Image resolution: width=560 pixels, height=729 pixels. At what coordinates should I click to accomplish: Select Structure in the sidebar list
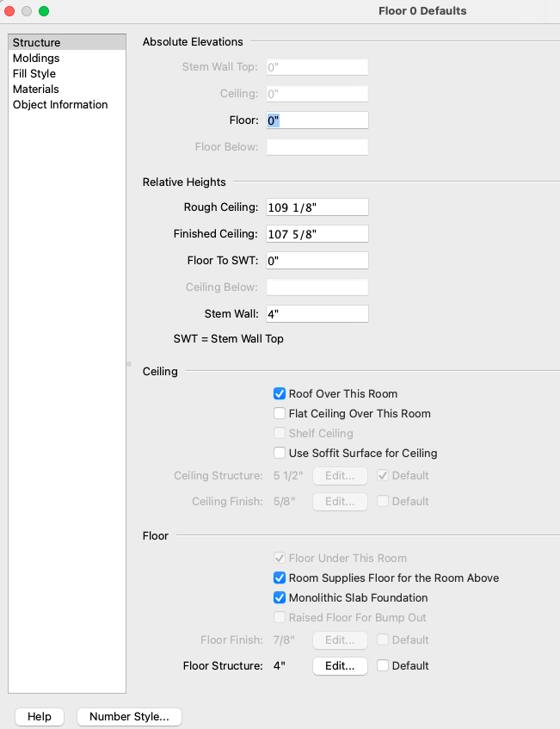coord(36,43)
